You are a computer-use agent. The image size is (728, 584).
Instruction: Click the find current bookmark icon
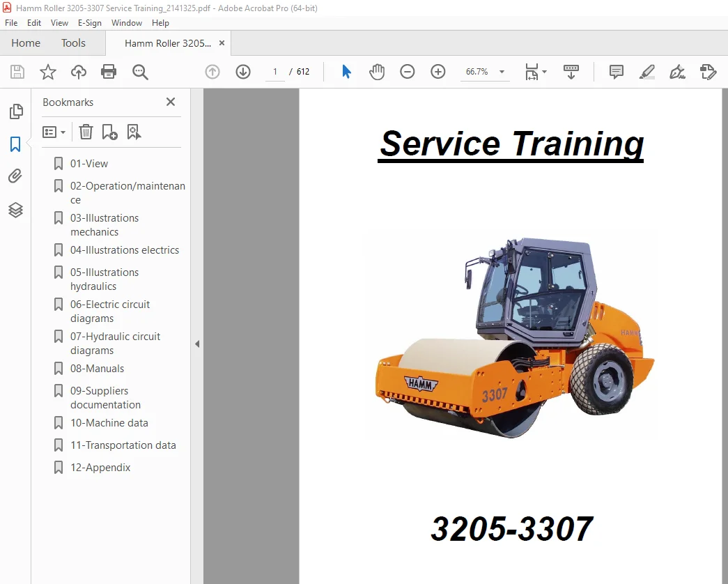[134, 132]
